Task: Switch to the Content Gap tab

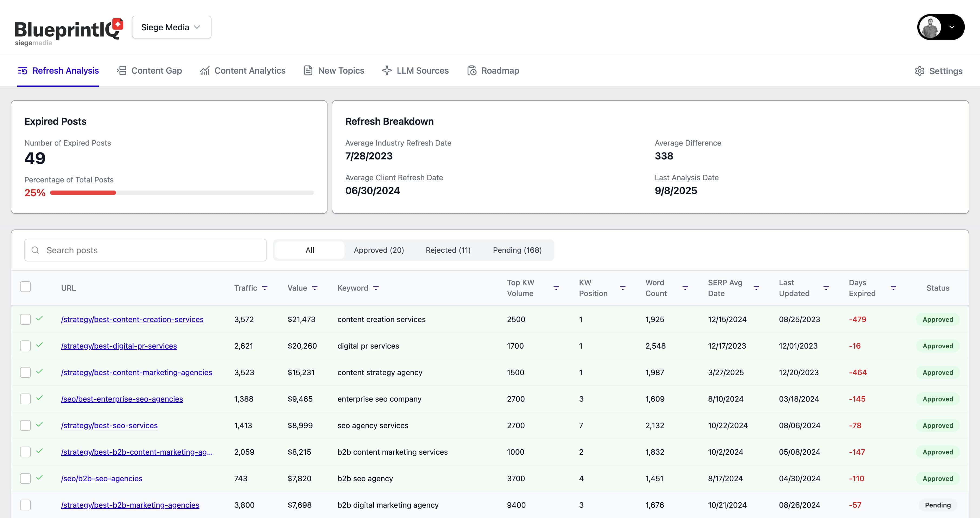Action: point(149,71)
